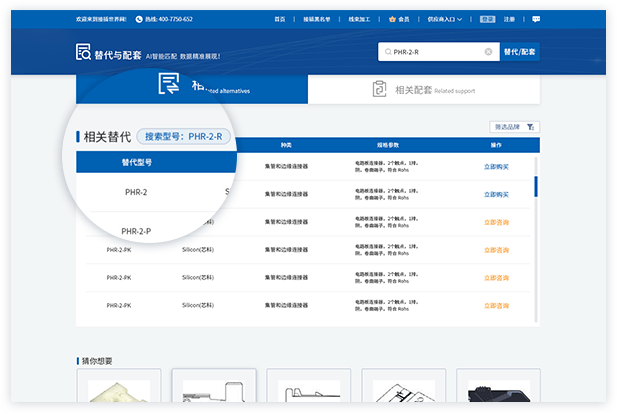Viewport: 617px width, 414px height.
Task: Open 线束加工 in the top navigation
Action: [x=359, y=19]
